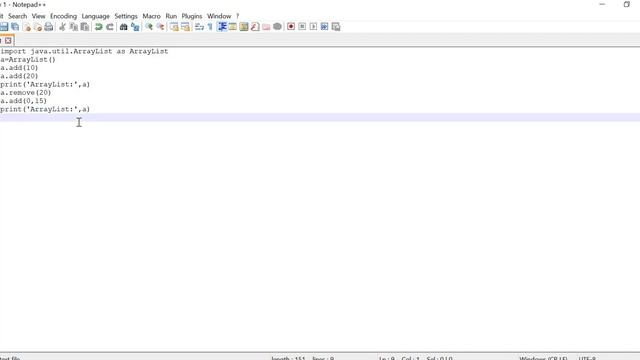This screenshot has width=640, height=360.
Task: Open the Replace dialog icon
Action: (135, 27)
